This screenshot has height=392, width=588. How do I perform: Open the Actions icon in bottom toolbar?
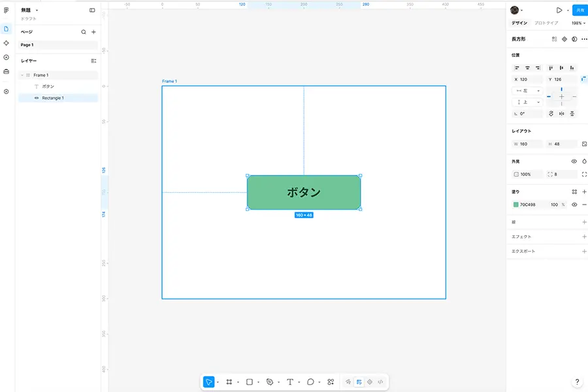point(331,382)
